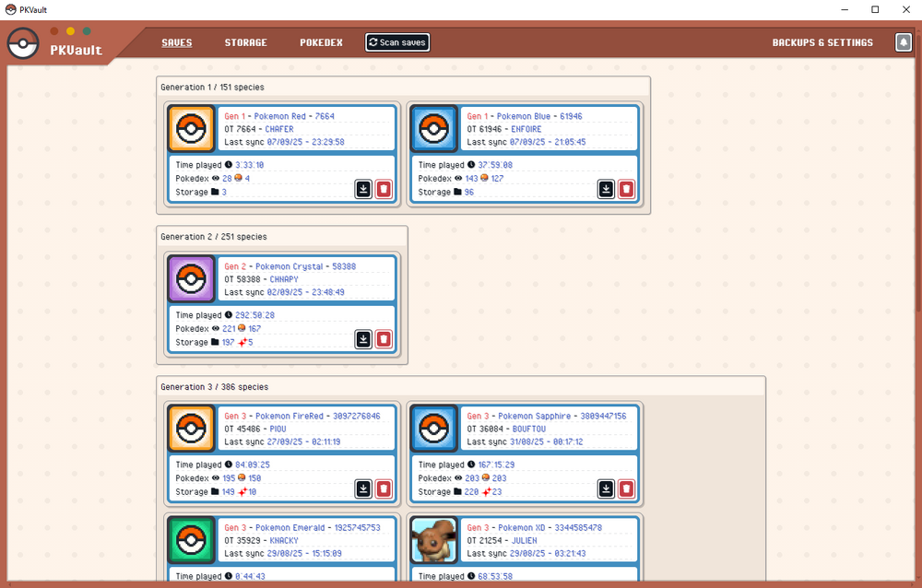Delete the Pokemon Crystal save with trash icon

384,339
